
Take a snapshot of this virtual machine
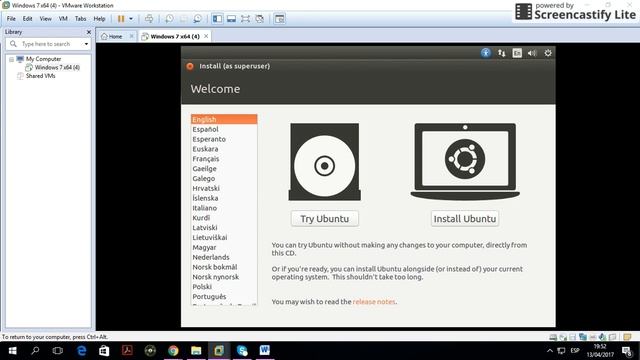[169, 19]
